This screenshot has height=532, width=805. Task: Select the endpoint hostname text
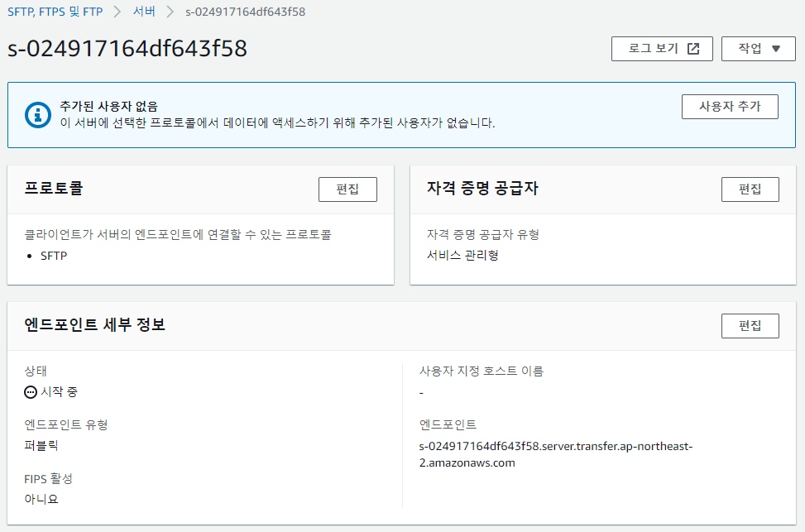coord(555,454)
